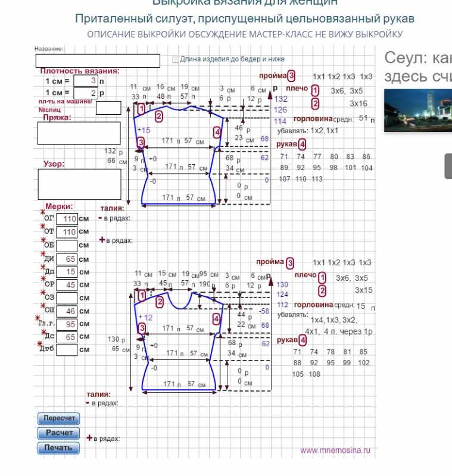This screenshot has width=452, height=476.
Task: Click the red asterisk next to Гл.г.
Action: point(41,319)
